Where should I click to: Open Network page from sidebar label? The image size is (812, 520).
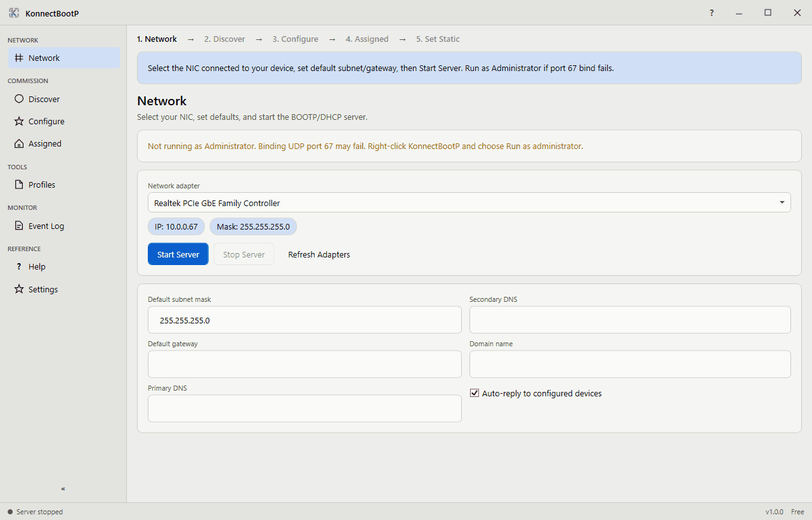tap(44, 58)
